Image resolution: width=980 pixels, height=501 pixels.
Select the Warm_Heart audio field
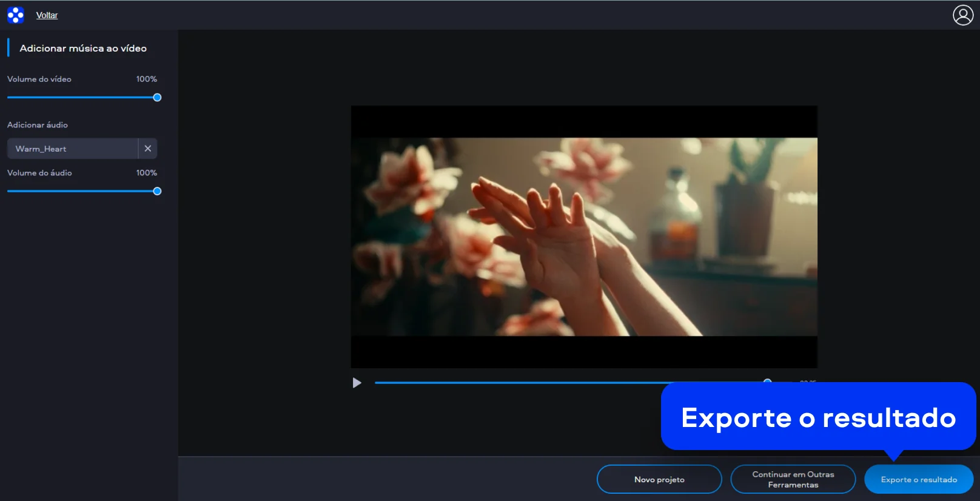coord(73,149)
